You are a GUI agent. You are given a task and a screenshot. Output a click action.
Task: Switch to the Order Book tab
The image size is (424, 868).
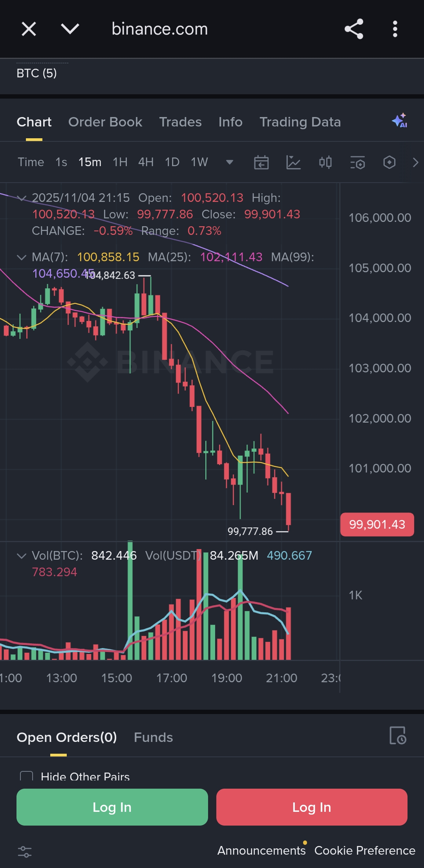click(105, 122)
